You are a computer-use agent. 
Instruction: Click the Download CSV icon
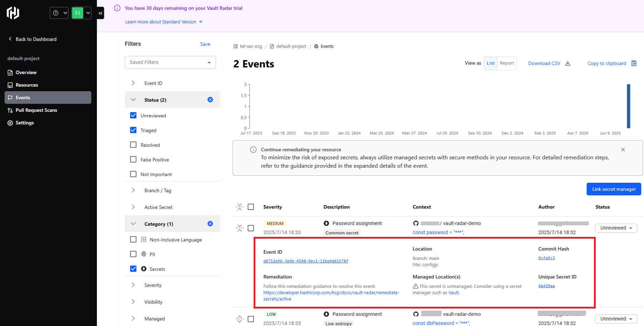point(568,63)
